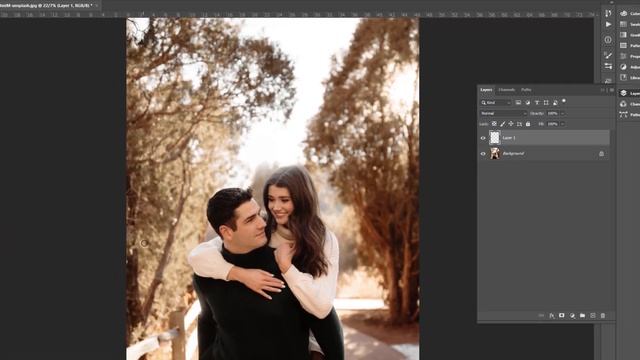Image resolution: width=640 pixels, height=360 pixels.
Task: Prevent auto-nesting into artboards lock icon
Action: coord(520,124)
